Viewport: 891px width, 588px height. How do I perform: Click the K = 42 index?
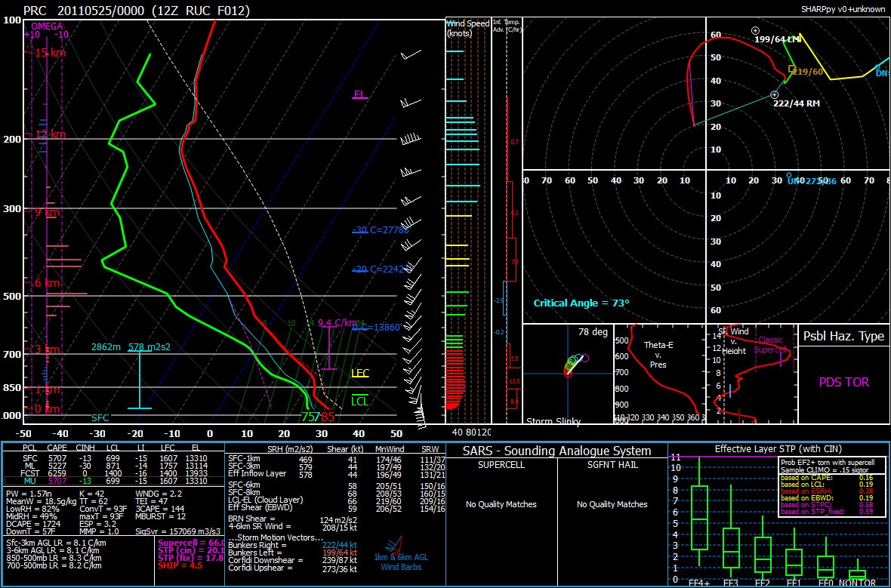coord(92,494)
